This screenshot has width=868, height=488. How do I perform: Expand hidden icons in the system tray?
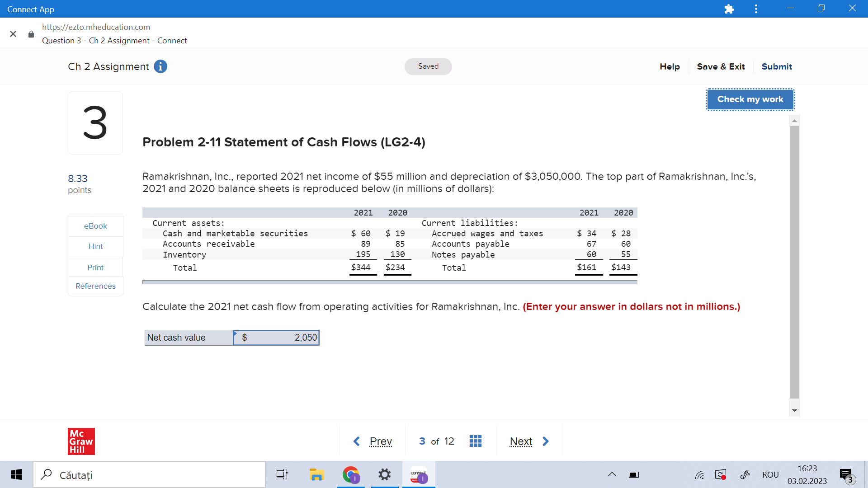[x=612, y=474]
